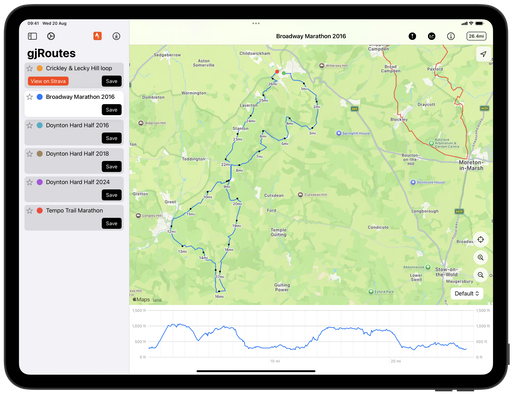Viewport: 512px width, 394px height.
Task: Click the multitasking three-dots at top
Action: click(x=256, y=23)
